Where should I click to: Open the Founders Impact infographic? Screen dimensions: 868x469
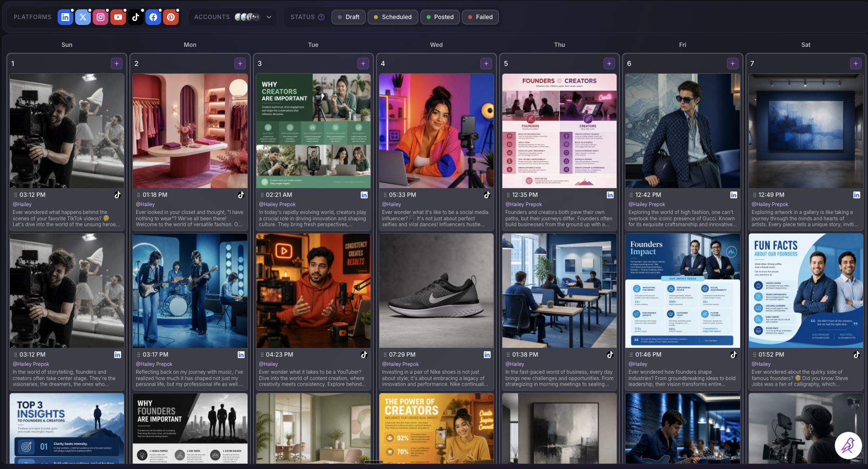682,291
